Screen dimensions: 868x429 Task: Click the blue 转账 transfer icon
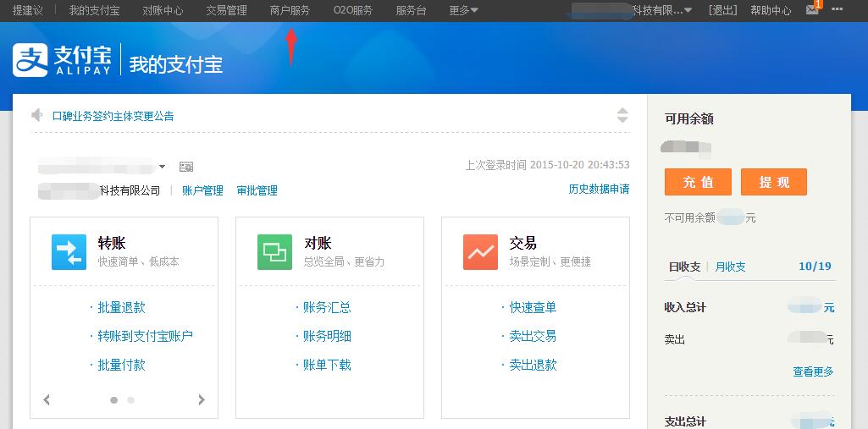(x=69, y=252)
